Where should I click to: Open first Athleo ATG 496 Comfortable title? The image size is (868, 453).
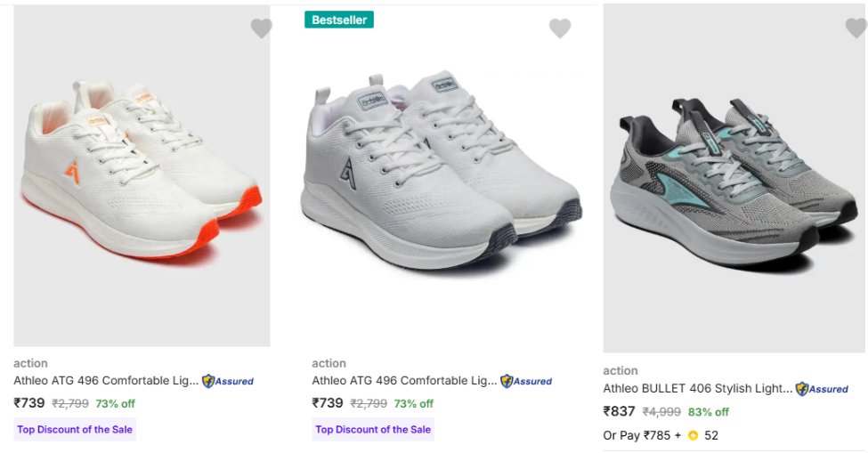106,381
